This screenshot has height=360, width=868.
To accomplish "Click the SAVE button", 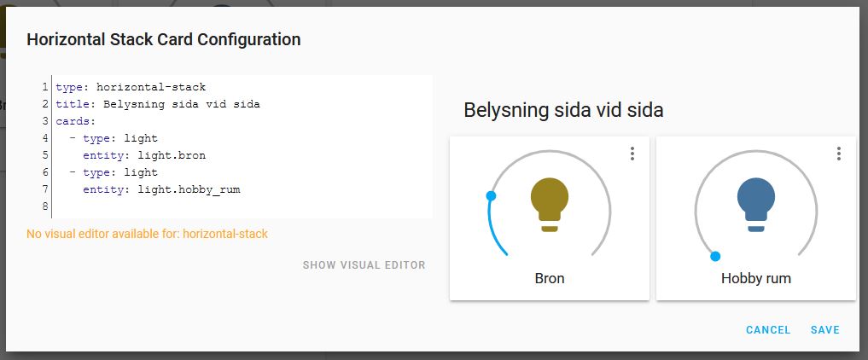I will click(824, 330).
